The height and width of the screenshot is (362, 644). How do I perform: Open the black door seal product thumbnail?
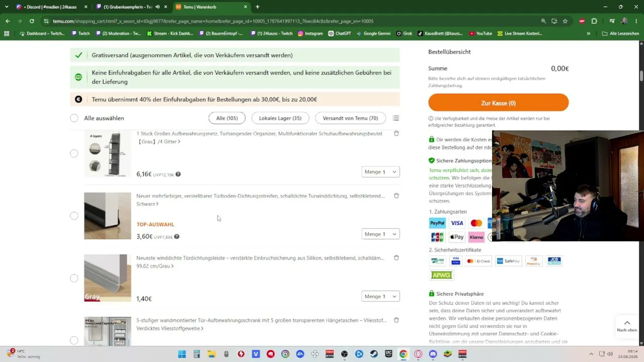pyautogui.click(x=108, y=216)
